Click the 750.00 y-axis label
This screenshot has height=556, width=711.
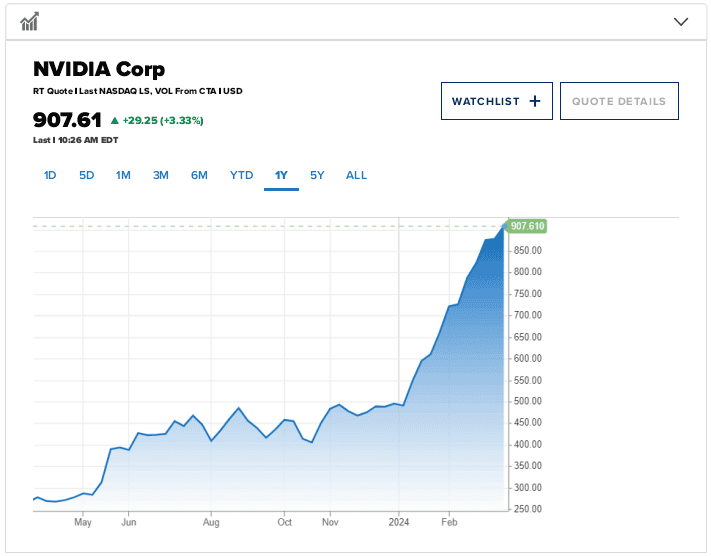528,294
